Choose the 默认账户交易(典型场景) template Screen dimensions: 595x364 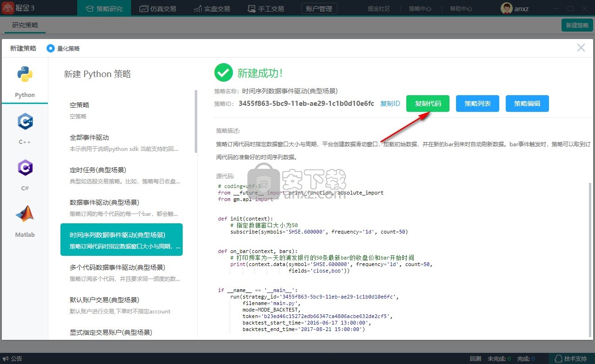121,305
